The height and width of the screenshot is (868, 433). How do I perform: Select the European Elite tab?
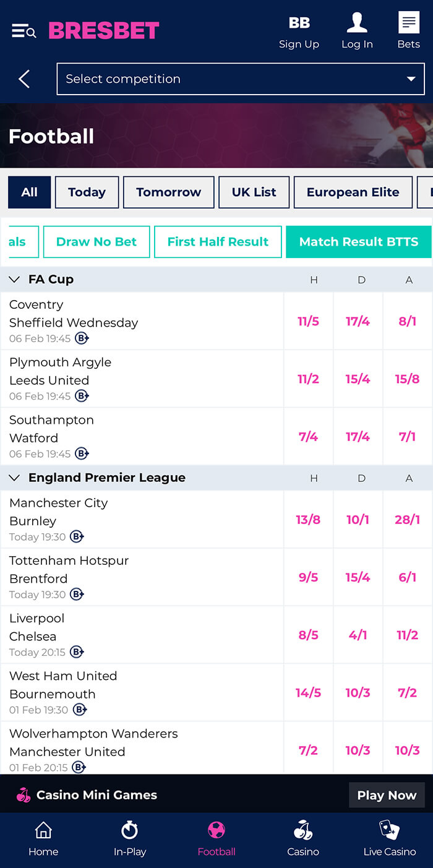point(353,192)
